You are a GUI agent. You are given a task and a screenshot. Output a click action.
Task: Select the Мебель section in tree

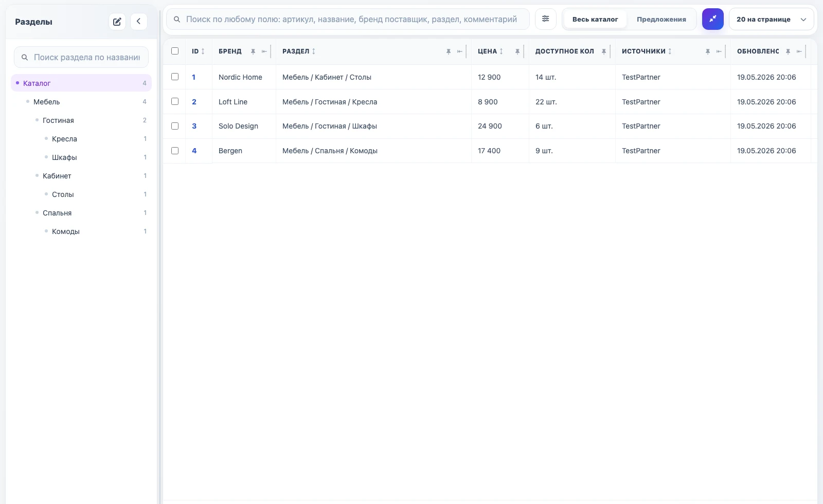pos(86,102)
